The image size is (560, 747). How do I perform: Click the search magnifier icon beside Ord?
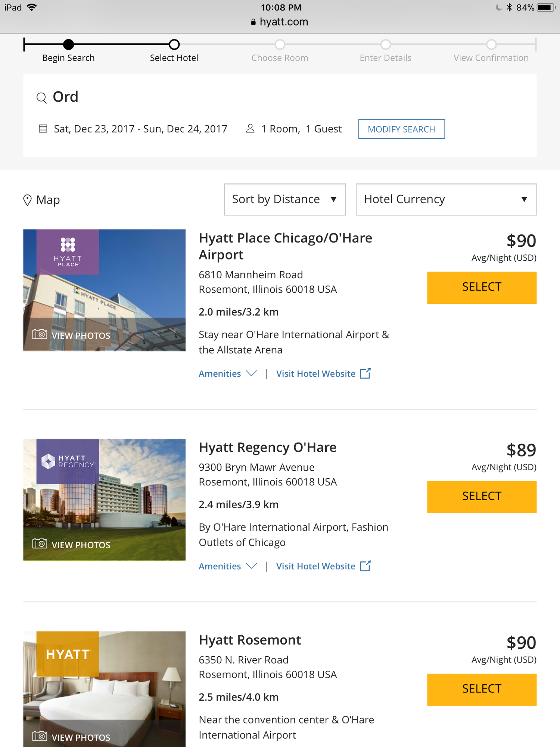tap(41, 98)
